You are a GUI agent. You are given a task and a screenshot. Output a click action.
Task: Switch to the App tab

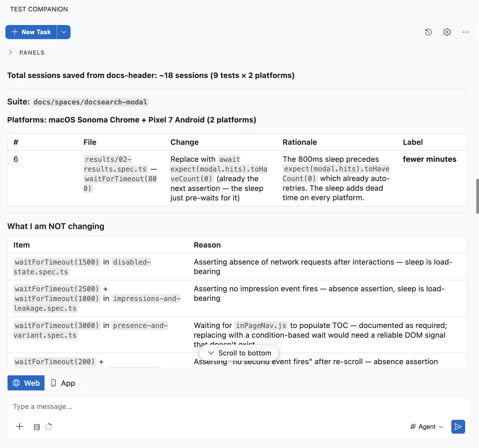click(63, 383)
